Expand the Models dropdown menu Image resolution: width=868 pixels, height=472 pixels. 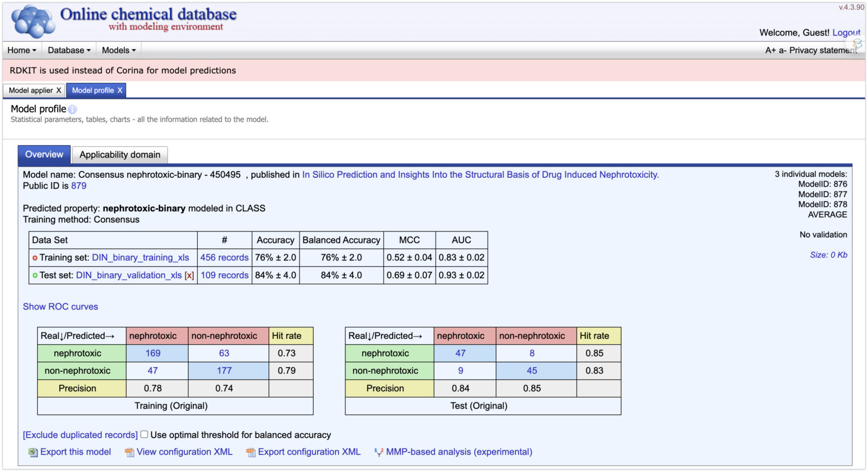118,50
